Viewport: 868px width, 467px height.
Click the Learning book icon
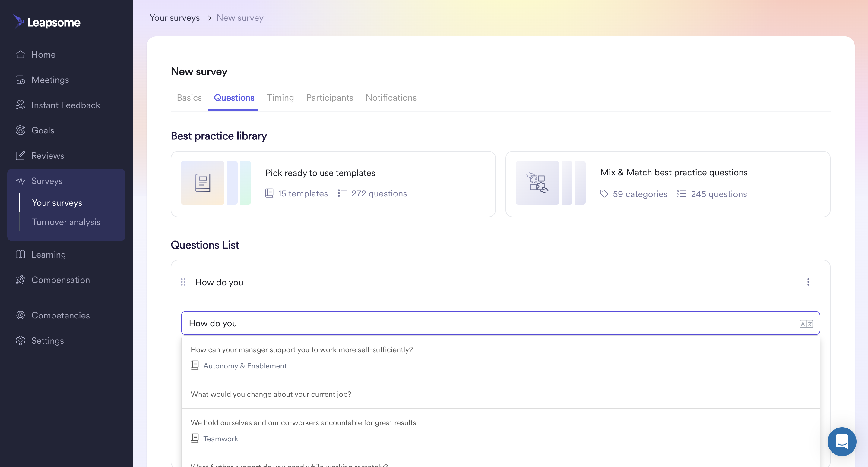(20, 254)
